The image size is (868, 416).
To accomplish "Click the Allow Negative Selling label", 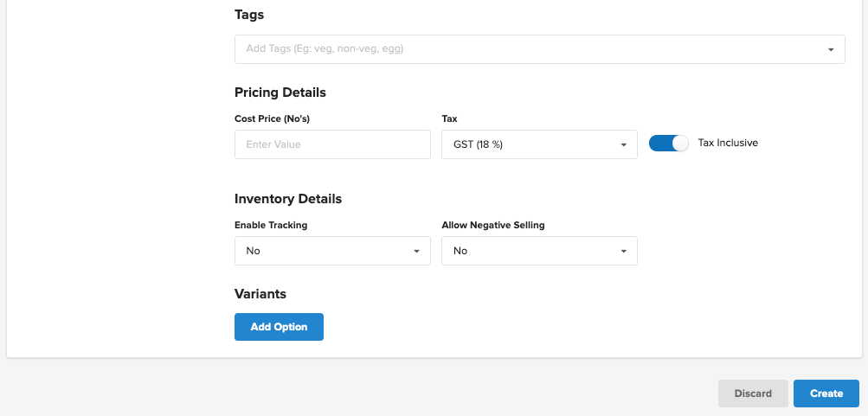I will coord(492,225).
